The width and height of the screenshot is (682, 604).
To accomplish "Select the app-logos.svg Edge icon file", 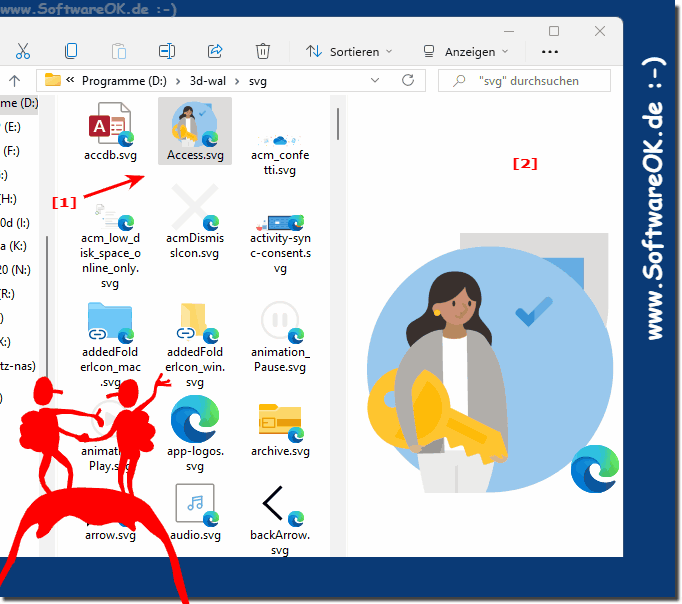I will tap(195, 433).
